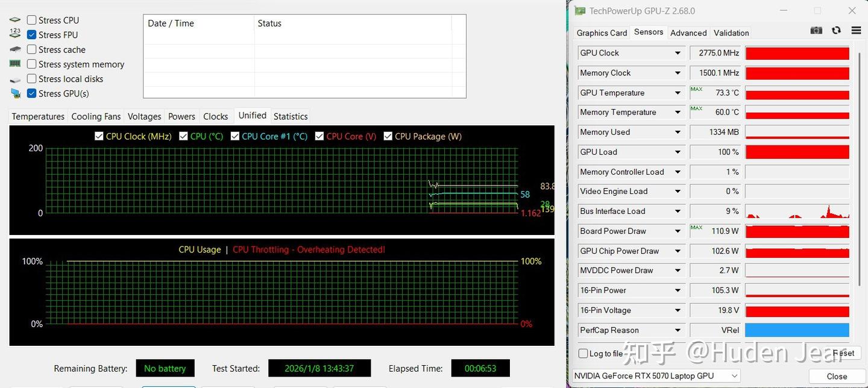Click GPU Load red graph bar
868x388 pixels.
click(x=797, y=152)
